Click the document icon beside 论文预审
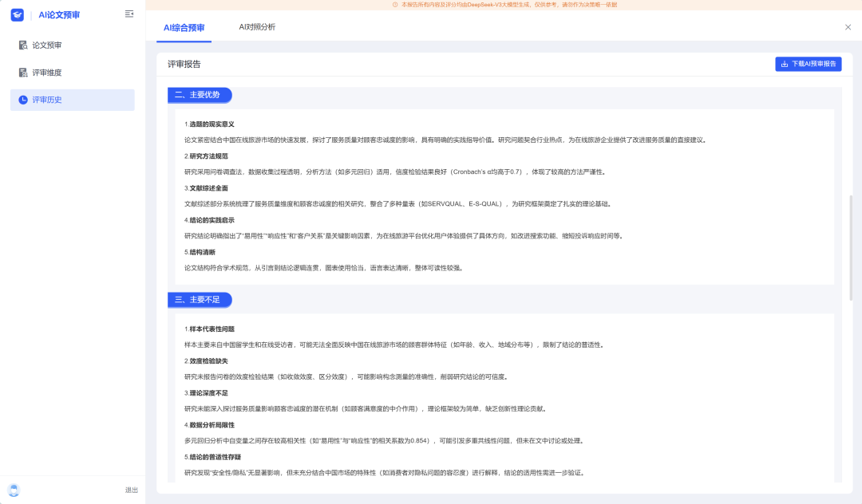Screen dimensions: 862x504 point(23,45)
